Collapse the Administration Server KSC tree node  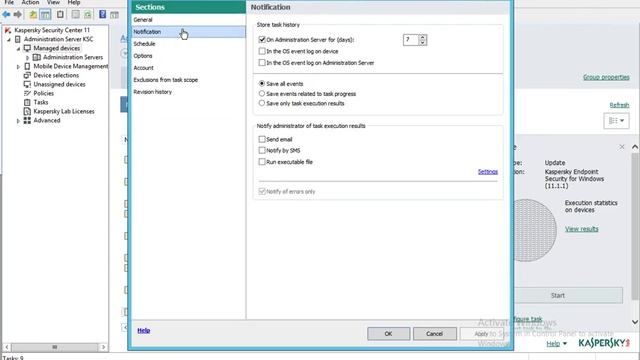click(x=9, y=40)
